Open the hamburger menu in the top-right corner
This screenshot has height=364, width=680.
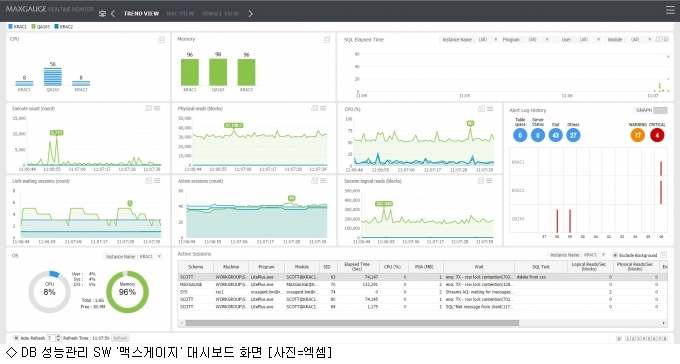pos(670,10)
